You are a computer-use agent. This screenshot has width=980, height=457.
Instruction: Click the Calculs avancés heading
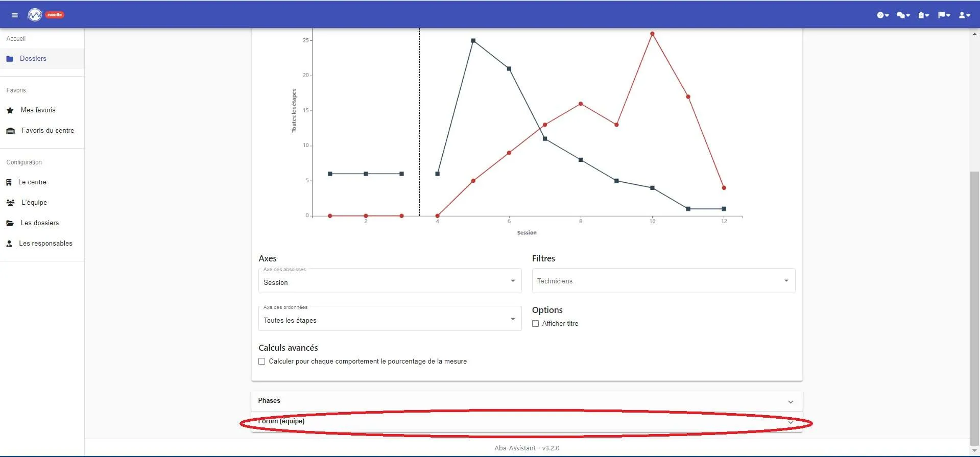(x=288, y=348)
